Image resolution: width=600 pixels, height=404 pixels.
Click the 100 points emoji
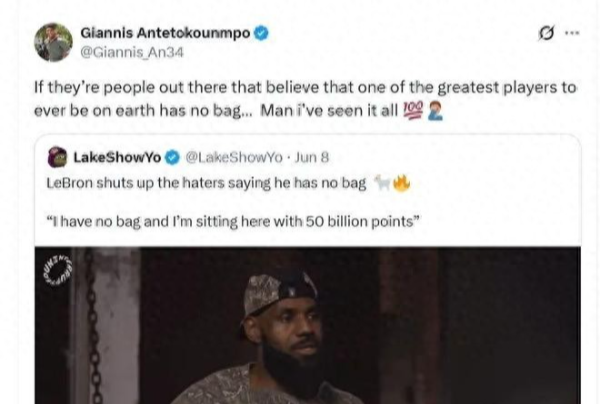(413, 110)
